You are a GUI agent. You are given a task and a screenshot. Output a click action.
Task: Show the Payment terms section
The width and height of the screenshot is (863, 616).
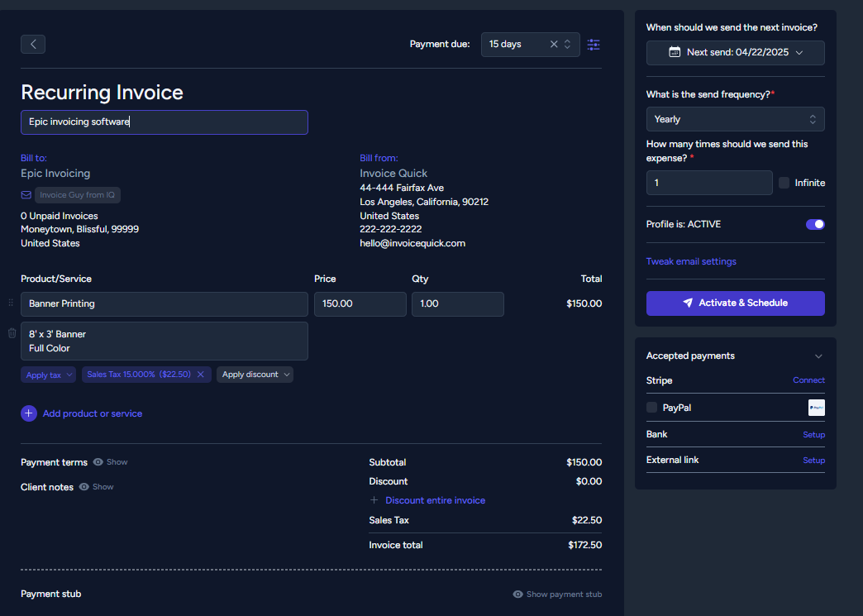pyautogui.click(x=111, y=462)
